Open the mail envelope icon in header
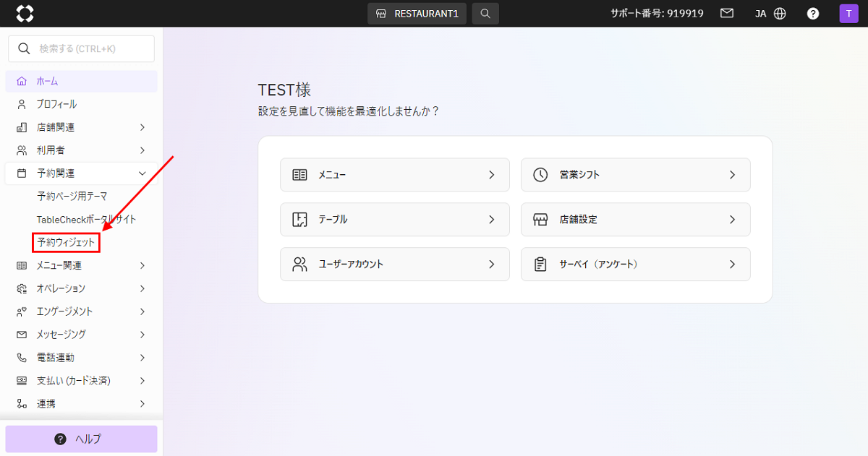Image resolution: width=868 pixels, height=456 pixels. 727,13
